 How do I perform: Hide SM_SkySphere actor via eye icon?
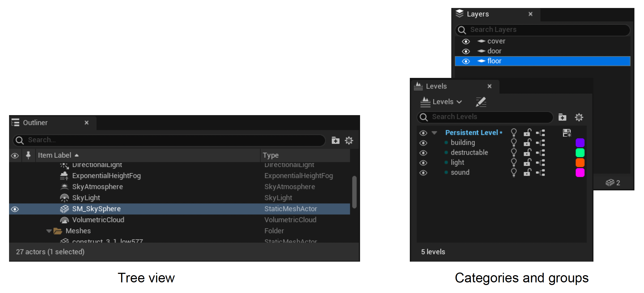(x=15, y=209)
